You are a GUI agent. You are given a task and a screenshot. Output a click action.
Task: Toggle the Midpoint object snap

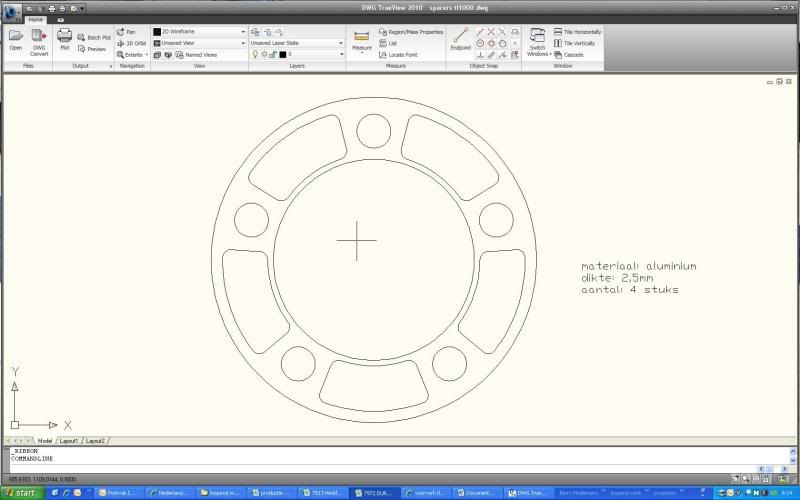point(480,32)
